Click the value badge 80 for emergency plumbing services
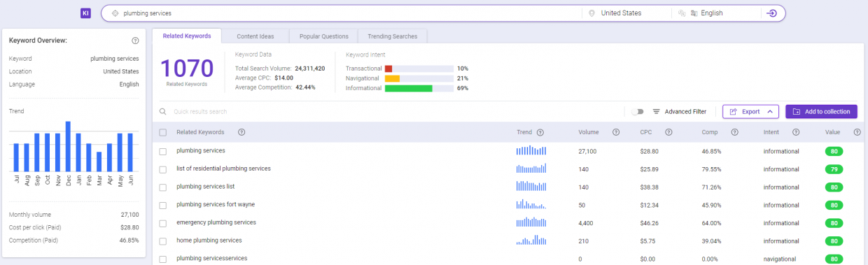Screen dimensions: 868x265 tap(834, 222)
